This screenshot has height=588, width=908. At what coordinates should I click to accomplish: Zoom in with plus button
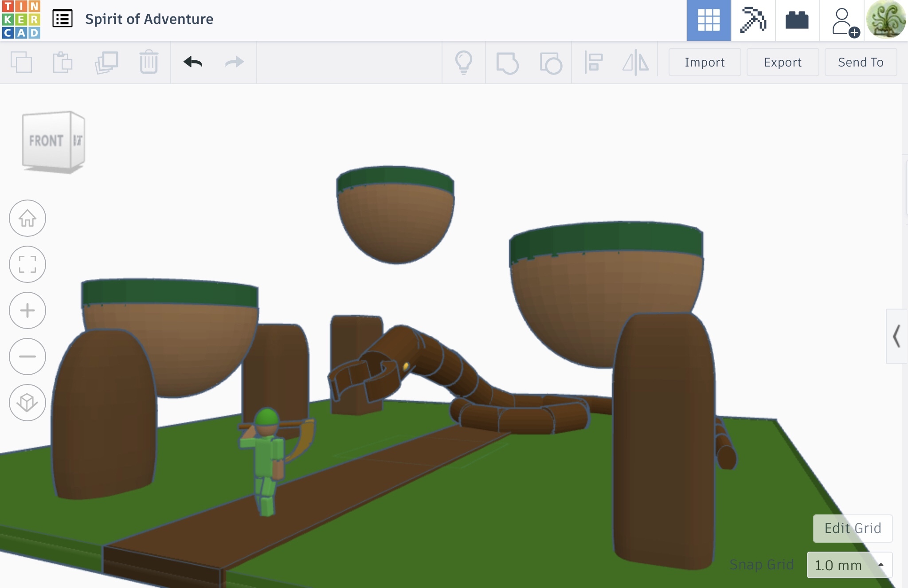point(27,310)
